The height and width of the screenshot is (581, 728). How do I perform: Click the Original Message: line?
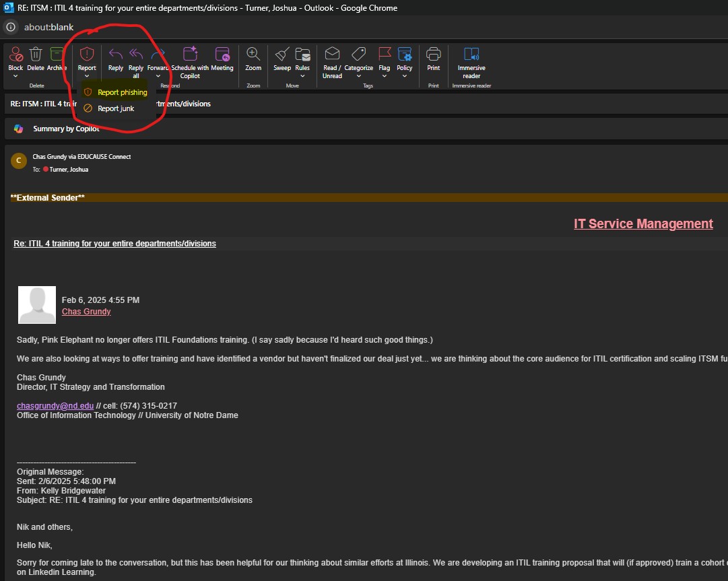[50, 472]
